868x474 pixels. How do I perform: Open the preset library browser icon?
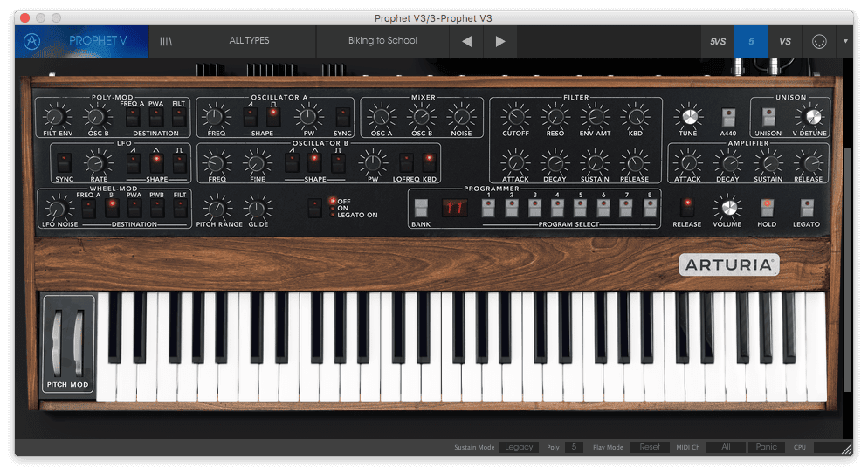pos(166,42)
